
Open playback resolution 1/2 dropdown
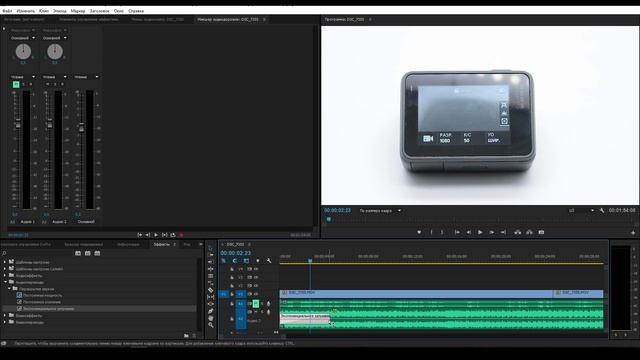(582, 211)
